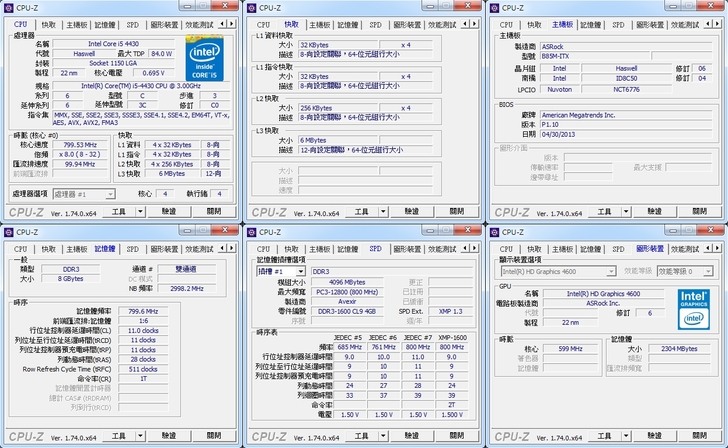Open the 工具 dropdown arrow in the 快取 cache window
This screenshot has width=728, height=448.
[x=383, y=212]
